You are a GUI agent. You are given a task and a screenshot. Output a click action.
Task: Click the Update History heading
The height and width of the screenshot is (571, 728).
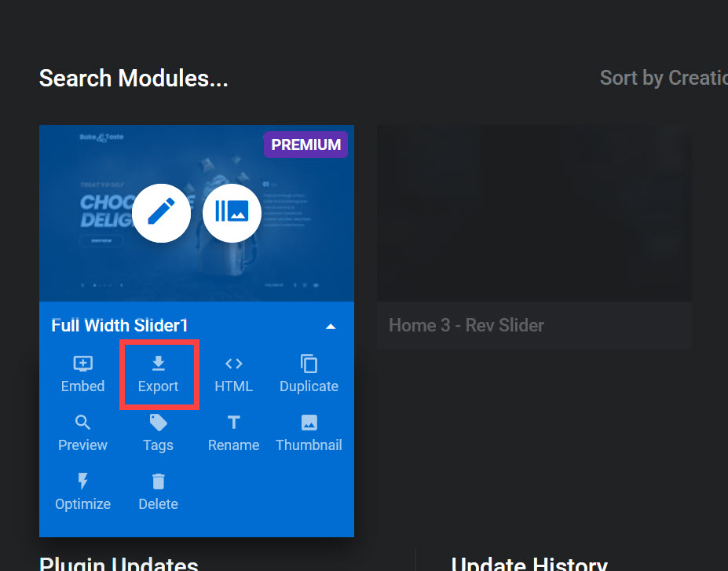(529, 564)
